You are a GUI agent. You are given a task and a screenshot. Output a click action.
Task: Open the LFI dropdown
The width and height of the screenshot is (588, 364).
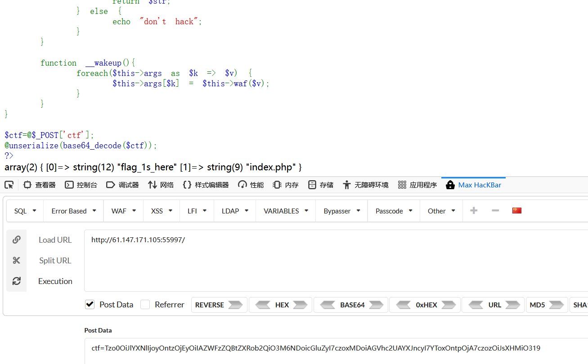click(x=197, y=211)
